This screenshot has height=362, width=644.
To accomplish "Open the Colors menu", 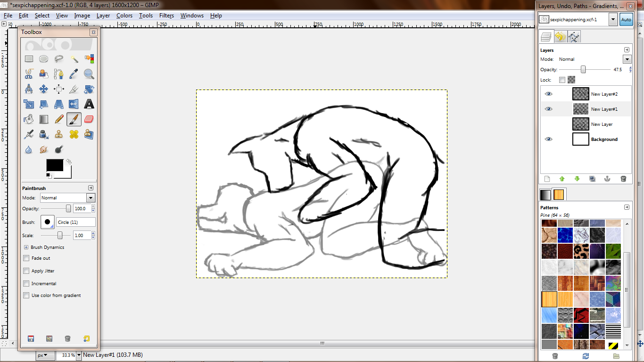I will 124,16.
